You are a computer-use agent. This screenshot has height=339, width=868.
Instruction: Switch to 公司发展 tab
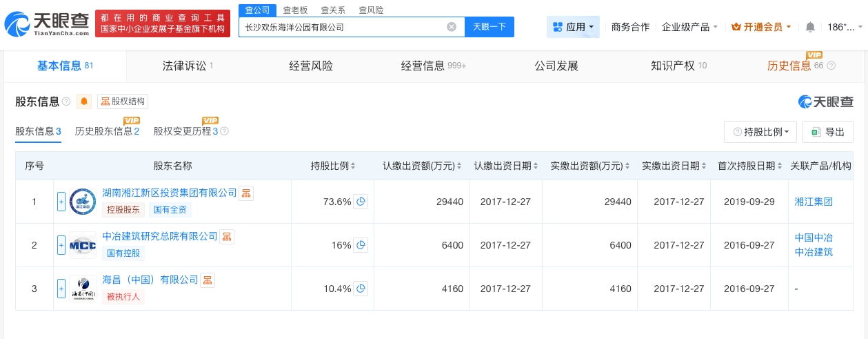pyautogui.click(x=556, y=66)
